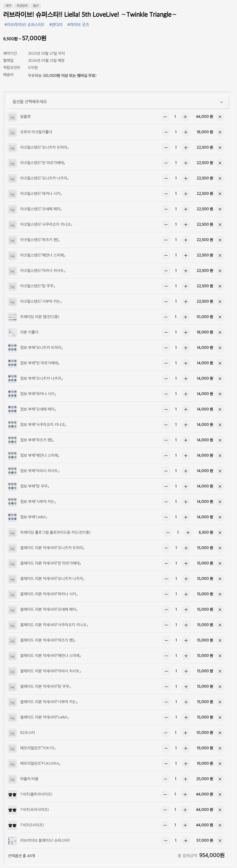
Task: Click the T-shirt icon for T셔츠(S사이즈)
Action: coord(12,825)
